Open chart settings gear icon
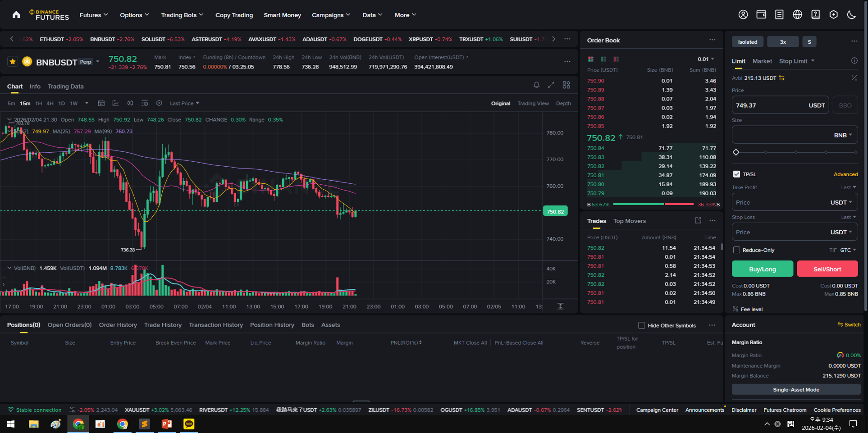Image resolution: width=868 pixels, height=433 pixels. click(159, 103)
